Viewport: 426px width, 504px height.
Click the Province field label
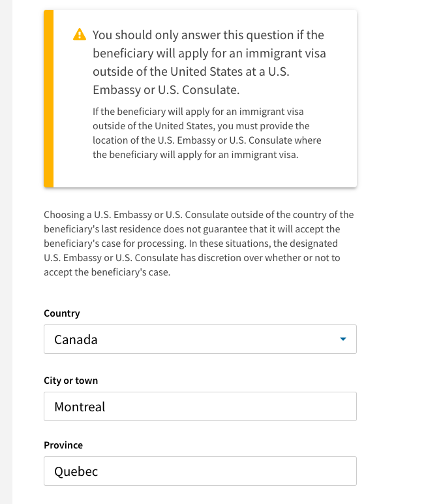(63, 445)
